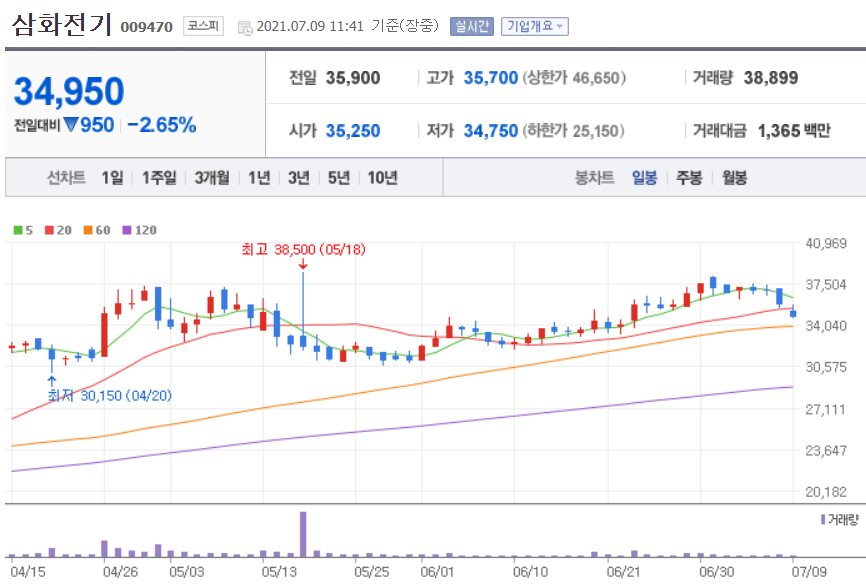
Task: Switch to 일봉 daily candle chart
Action: pyautogui.click(x=645, y=178)
